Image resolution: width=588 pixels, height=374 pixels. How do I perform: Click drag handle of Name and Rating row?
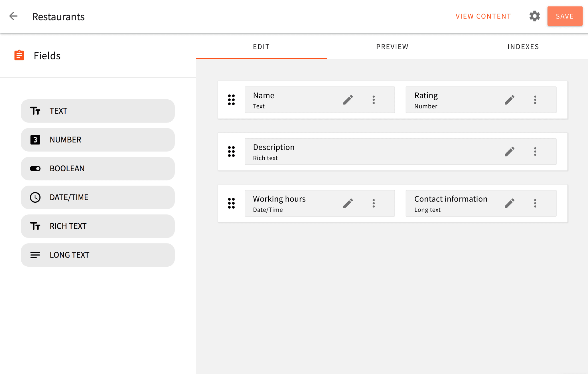pyautogui.click(x=231, y=100)
